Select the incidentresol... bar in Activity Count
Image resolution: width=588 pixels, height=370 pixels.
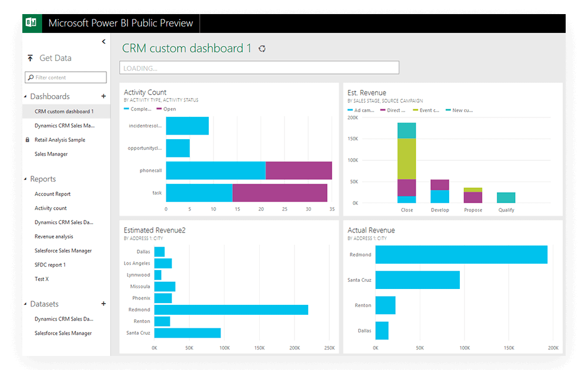pos(187,126)
